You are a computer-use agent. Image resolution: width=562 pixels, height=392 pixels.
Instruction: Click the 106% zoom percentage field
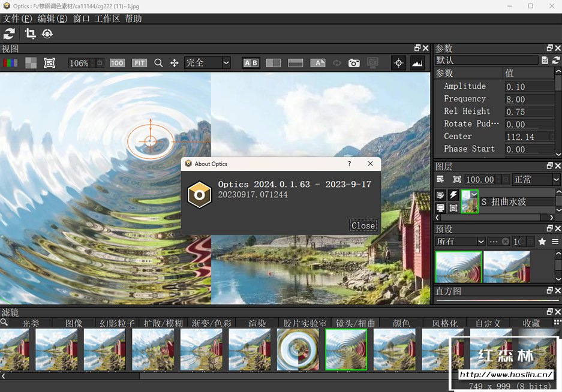[x=79, y=63]
